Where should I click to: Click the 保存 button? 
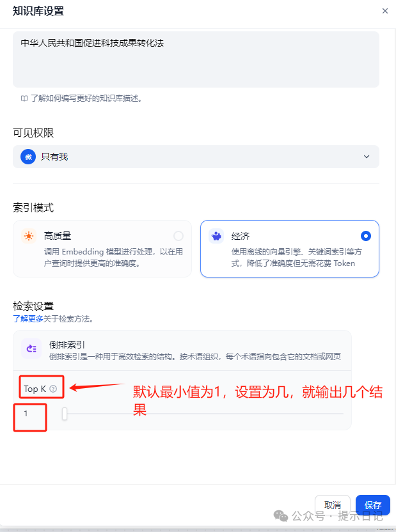tap(372, 505)
